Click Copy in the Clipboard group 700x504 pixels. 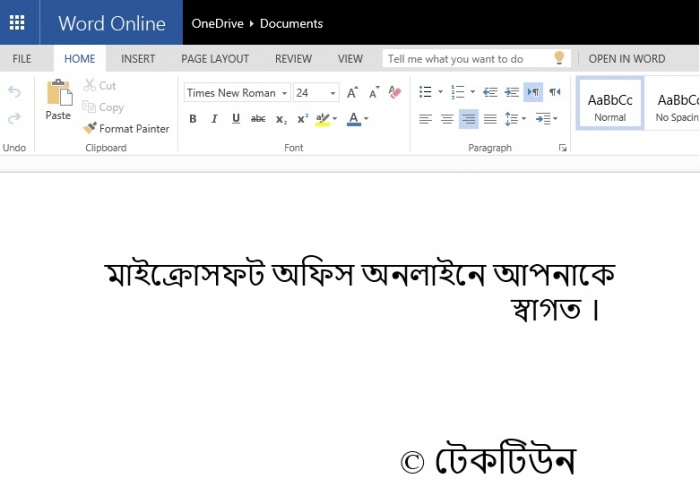pyautogui.click(x=103, y=107)
